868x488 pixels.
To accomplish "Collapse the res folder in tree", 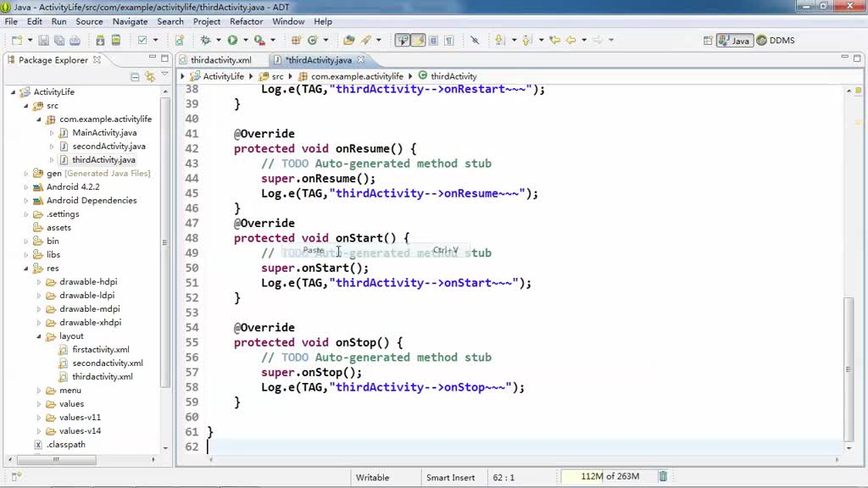I will point(26,269).
